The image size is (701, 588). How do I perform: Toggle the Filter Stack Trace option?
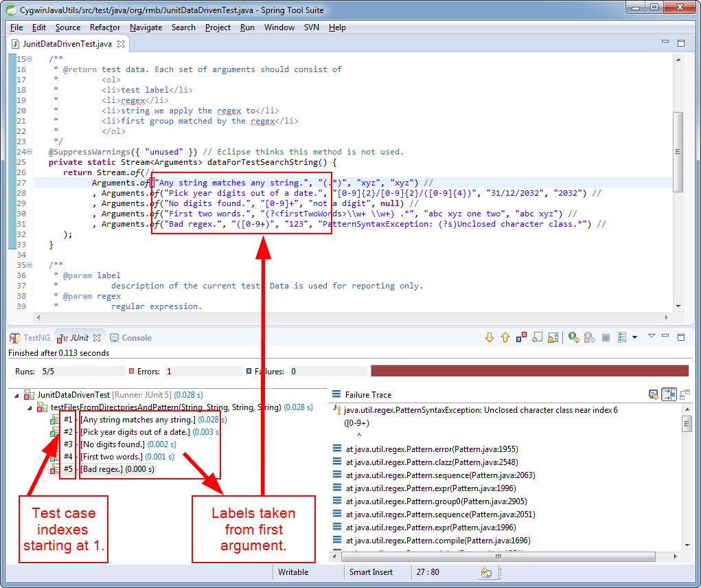pyautogui.click(x=669, y=394)
